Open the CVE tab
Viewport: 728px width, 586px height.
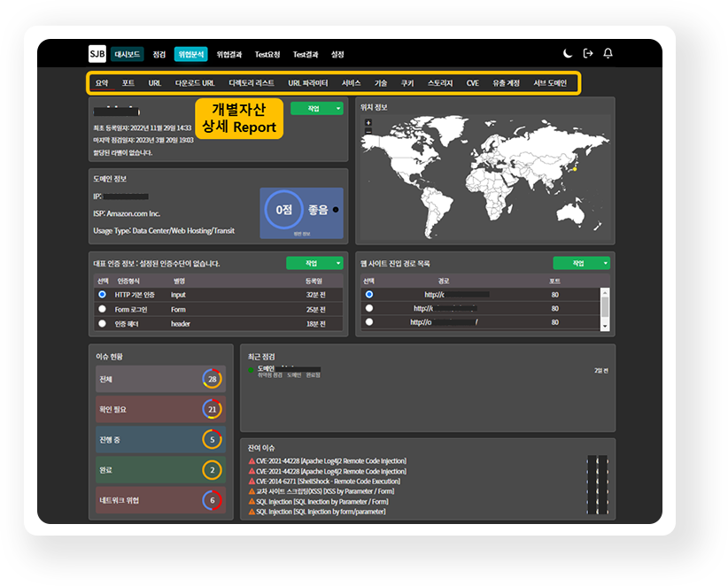pyautogui.click(x=473, y=83)
